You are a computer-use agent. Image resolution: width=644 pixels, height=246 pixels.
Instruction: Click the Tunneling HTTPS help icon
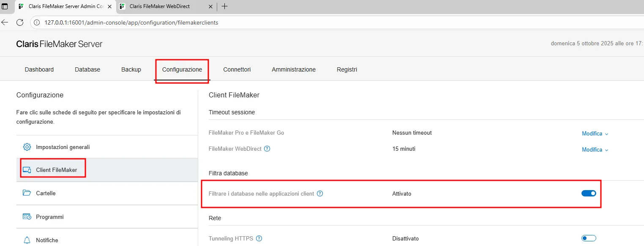click(259, 238)
